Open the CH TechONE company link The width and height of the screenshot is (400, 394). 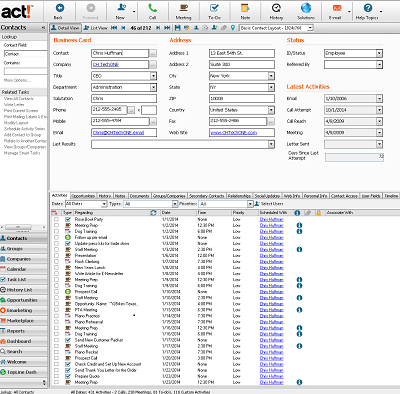click(x=106, y=65)
